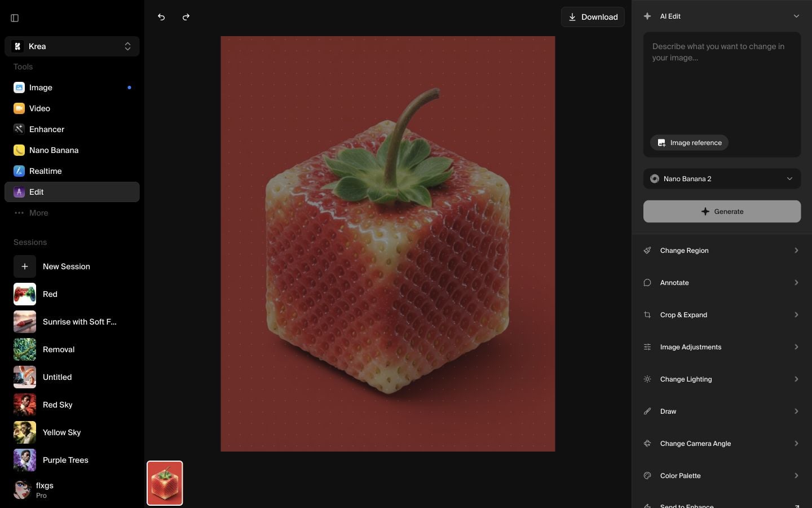This screenshot has height=508, width=812.
Task: Open the Red Sky session thumbnail
Action: click(x=25, y=405)
